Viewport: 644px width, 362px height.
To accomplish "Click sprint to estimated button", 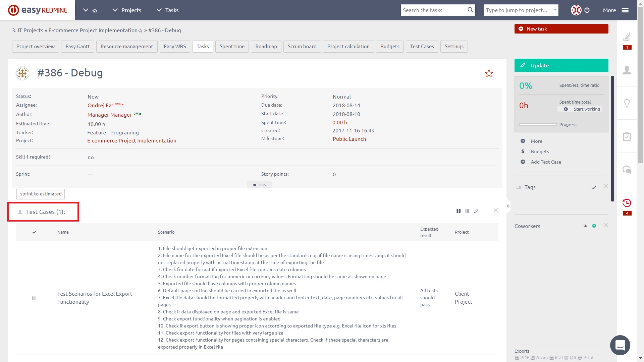I will 41,194.
